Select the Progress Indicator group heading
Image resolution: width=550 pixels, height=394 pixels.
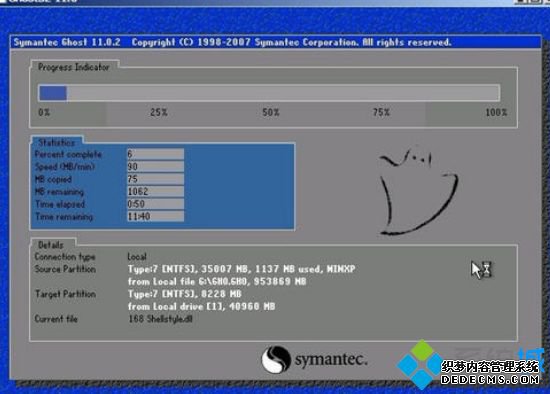[74, 67]
